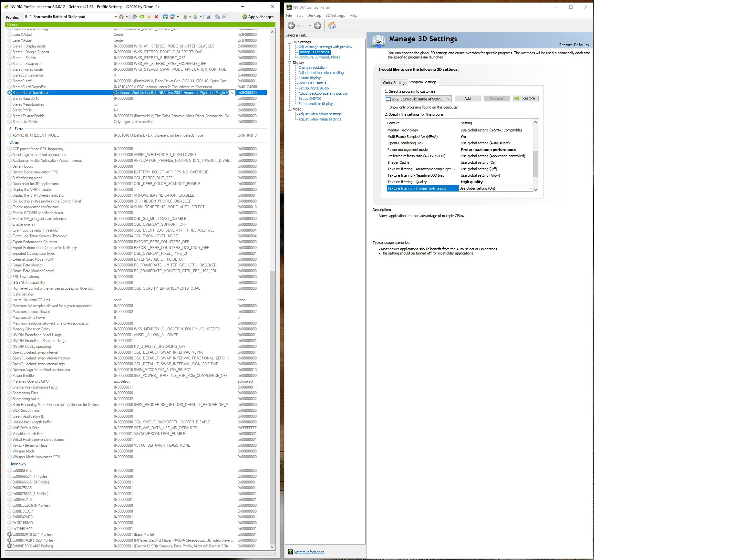Open 'Adjust image settings with preview' link

point(325,47)
